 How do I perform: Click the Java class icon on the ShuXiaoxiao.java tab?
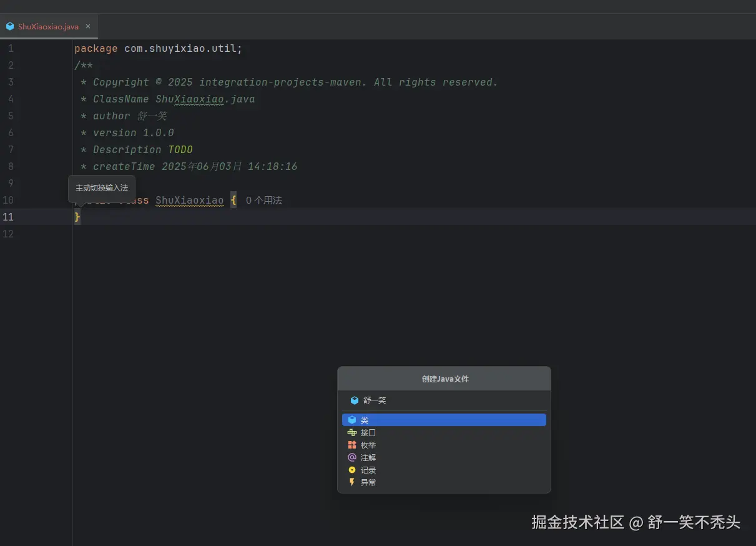pyautogui.click(x=10, y=26)
